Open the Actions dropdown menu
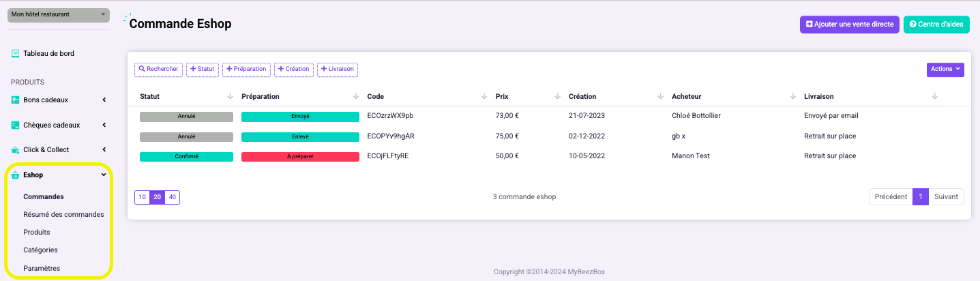 (x=945, y=70)
